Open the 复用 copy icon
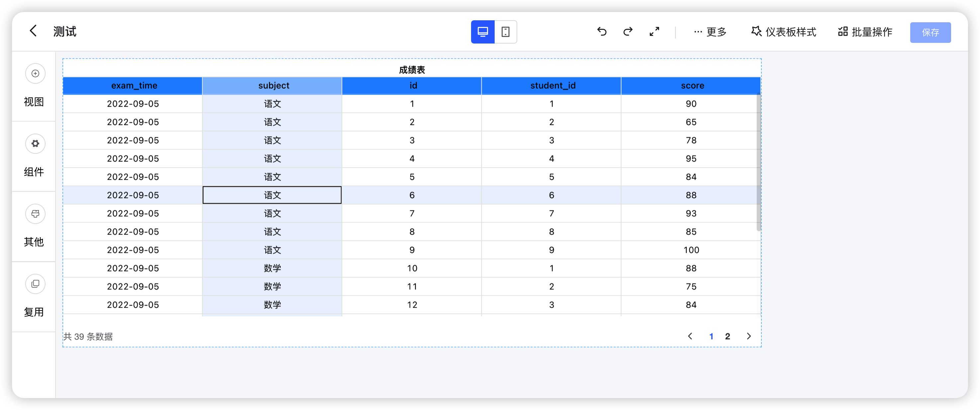The height and width of the screenshot is (410, 980). coord(35,284)
